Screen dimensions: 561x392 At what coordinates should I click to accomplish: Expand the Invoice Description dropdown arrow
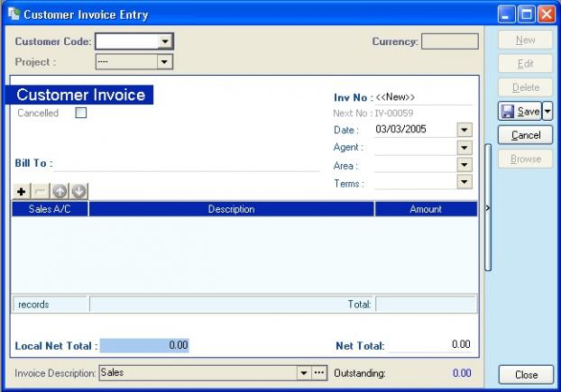click(304, 373)
